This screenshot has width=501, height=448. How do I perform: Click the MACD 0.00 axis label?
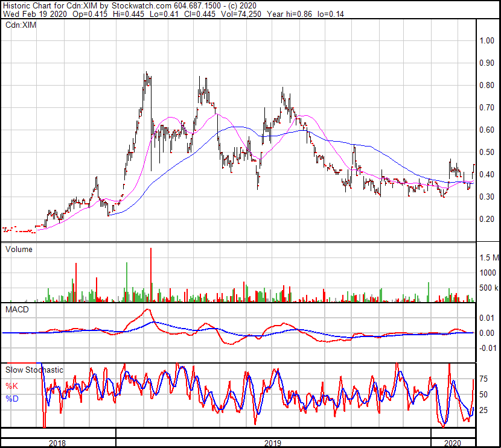(x=487, y=333)
